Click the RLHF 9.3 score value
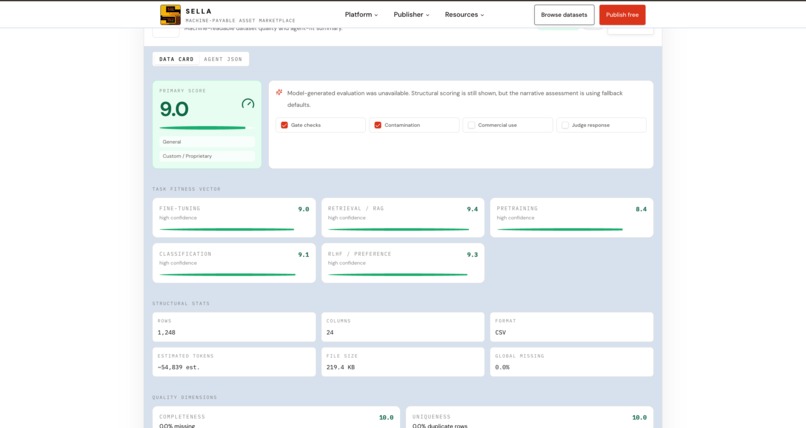This screenshot has width=806, height=428. coord(472,254)
